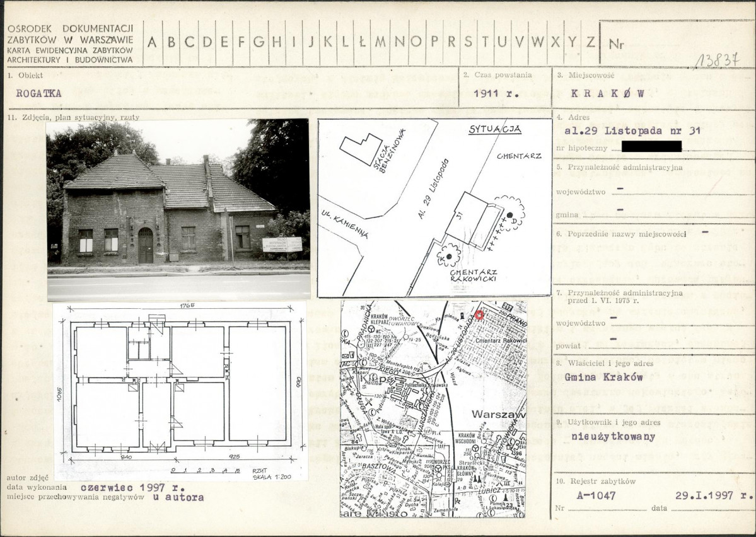The image size is (756, 537).
Task: Click the scale bar below the floor plan
Action: click(206, 470)
